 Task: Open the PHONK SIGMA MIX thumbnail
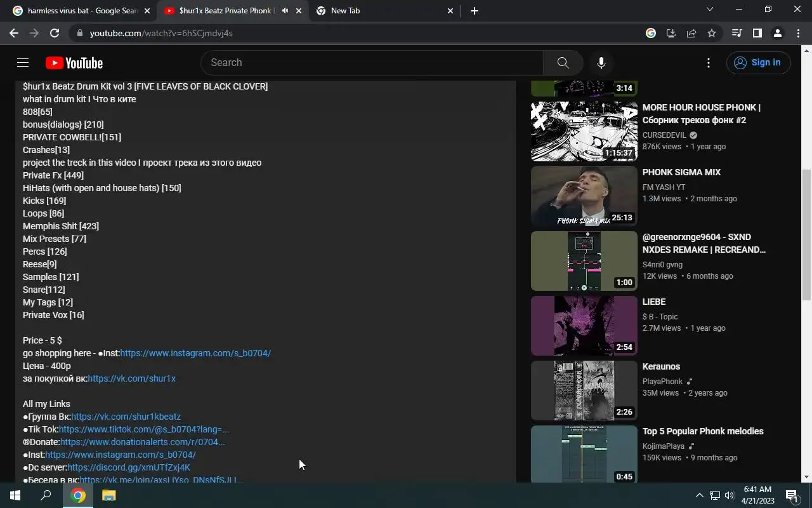584,196
